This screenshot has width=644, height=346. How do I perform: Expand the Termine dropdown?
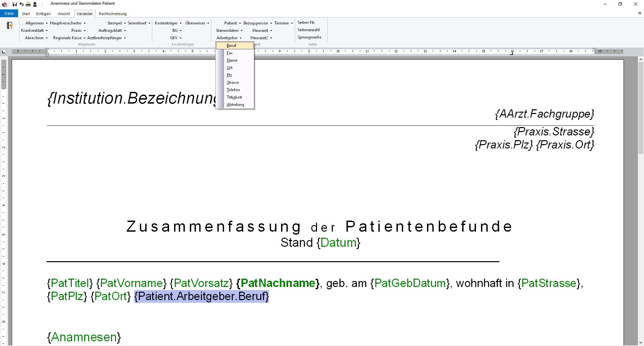point(283,23)
